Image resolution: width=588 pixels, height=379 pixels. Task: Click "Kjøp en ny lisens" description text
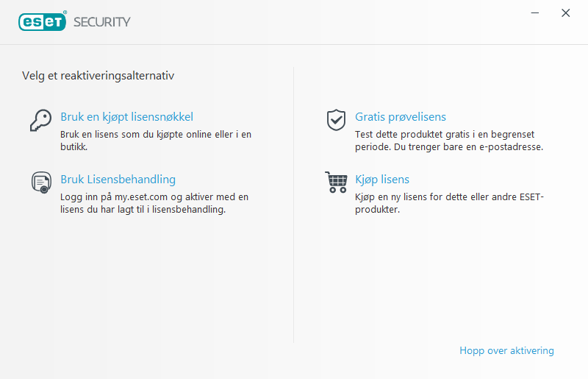449,197
